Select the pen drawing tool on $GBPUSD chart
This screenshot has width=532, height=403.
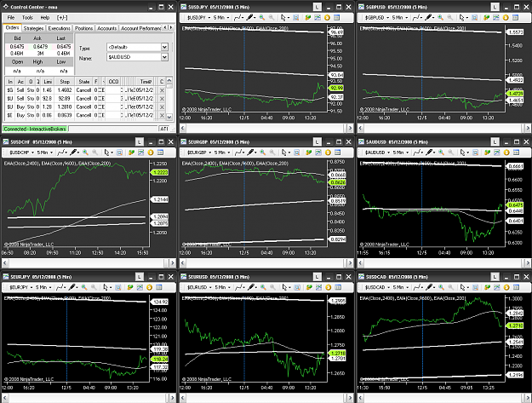click(x=428, y=17)
